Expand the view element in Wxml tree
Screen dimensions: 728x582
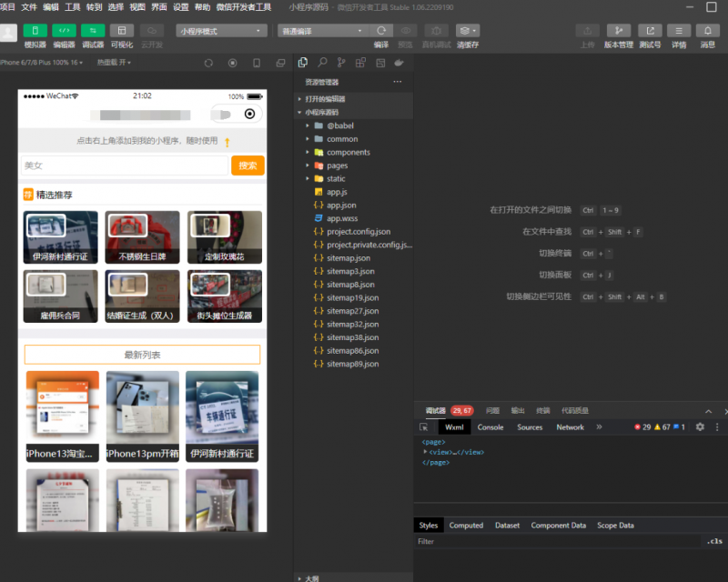click(x=425, y=452)
